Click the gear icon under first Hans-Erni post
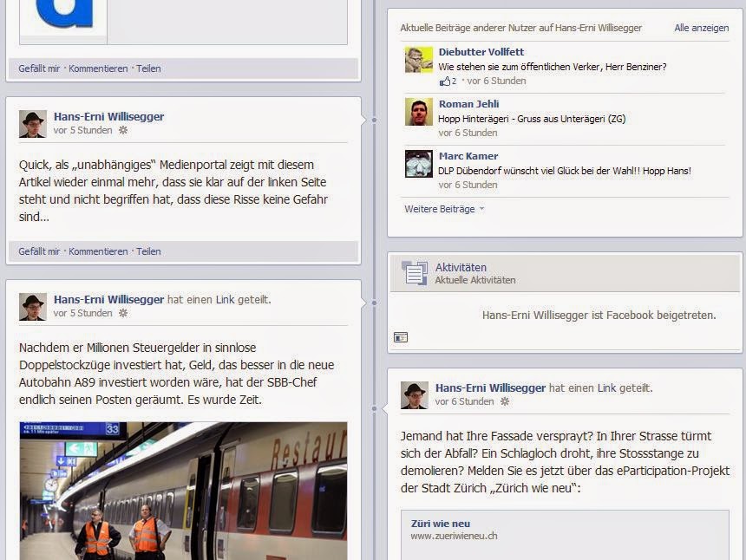Screen dimensions: 746x560 [x=123, y=130]
